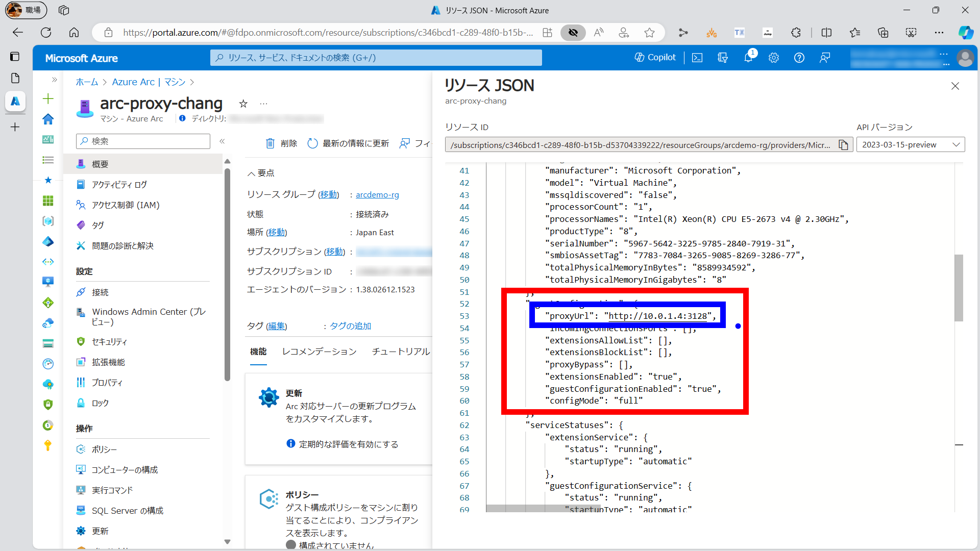Open more actions ellipsis beside resource title

tap(263, 104)
